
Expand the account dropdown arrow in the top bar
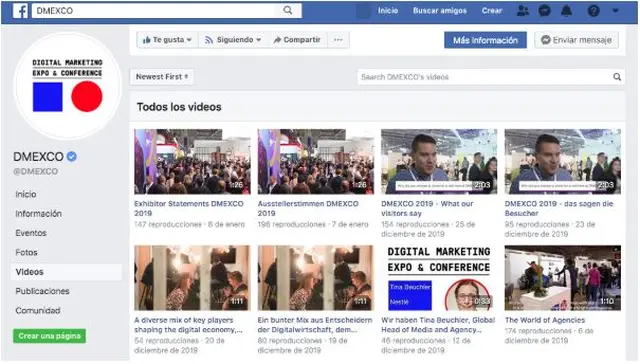(616, 11)
